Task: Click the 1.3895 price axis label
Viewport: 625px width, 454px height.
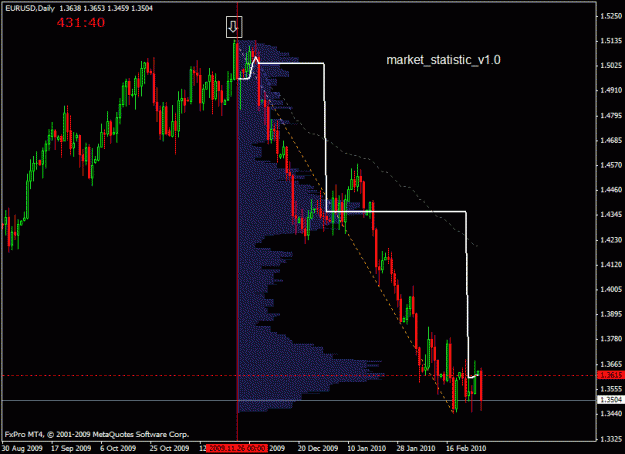Action: click(x=611, y=314)
